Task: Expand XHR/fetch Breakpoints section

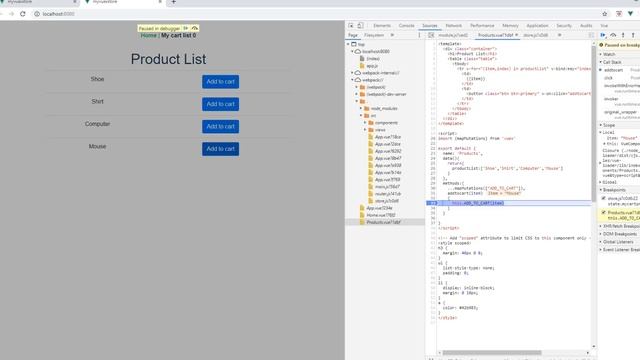Action: pyautogui.click(x=620, y=226)
